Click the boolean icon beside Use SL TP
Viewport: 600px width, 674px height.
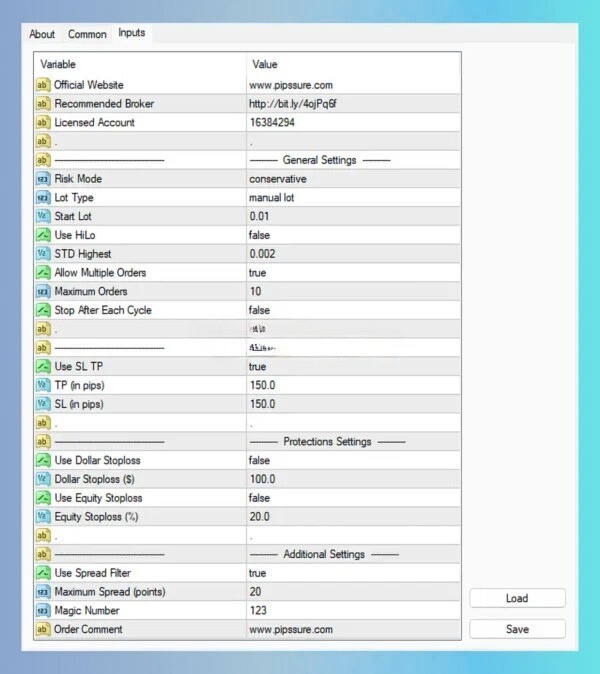(43, 366)
